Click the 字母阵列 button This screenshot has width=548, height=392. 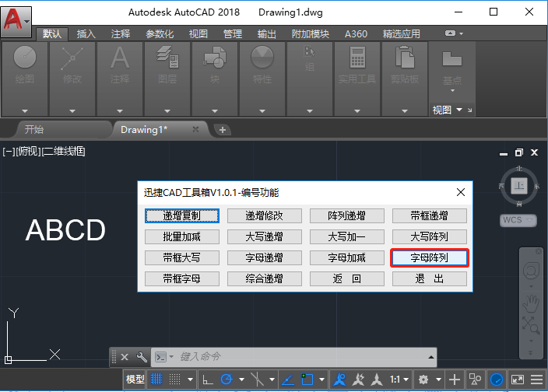(x=429, y=258)
